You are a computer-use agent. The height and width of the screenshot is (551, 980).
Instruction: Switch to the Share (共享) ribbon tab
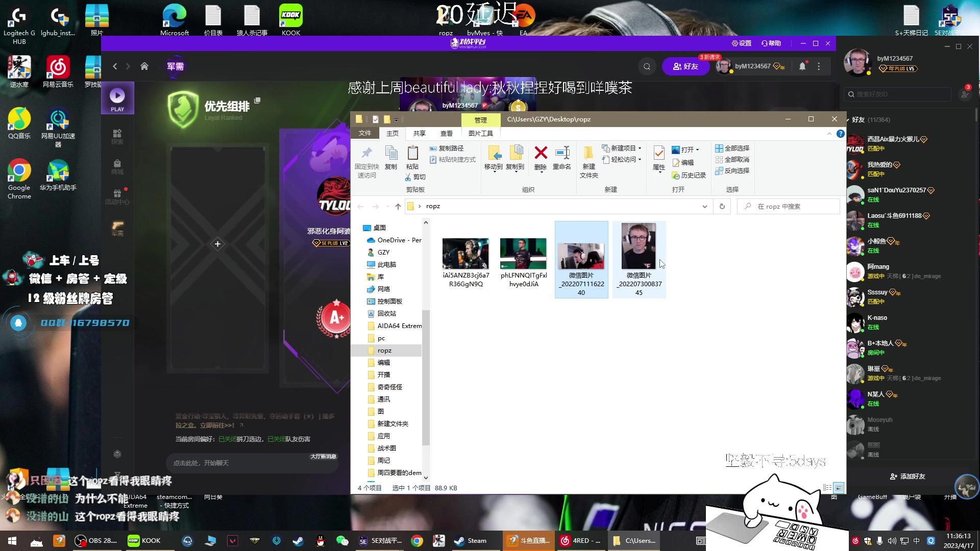click(420, 133)
